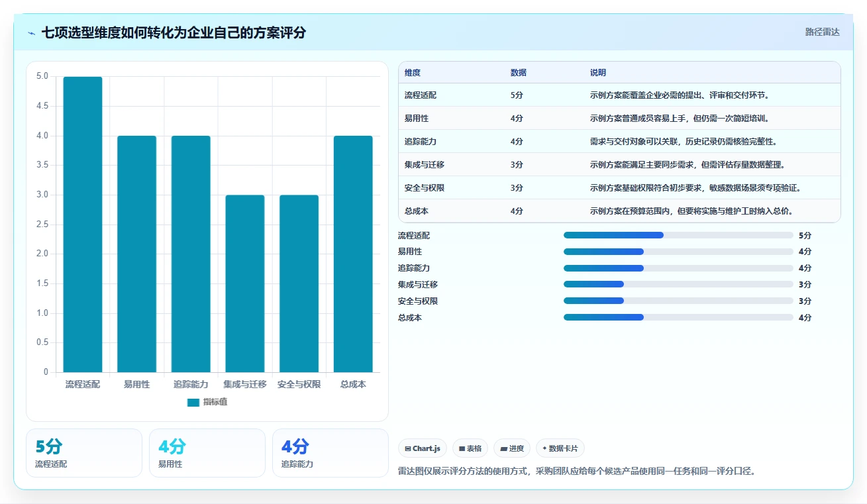Viewport: 867px width, 504px height.
Task: Click the 3分 score in the 集成与迁移 table row
Action: click(517, 165)
